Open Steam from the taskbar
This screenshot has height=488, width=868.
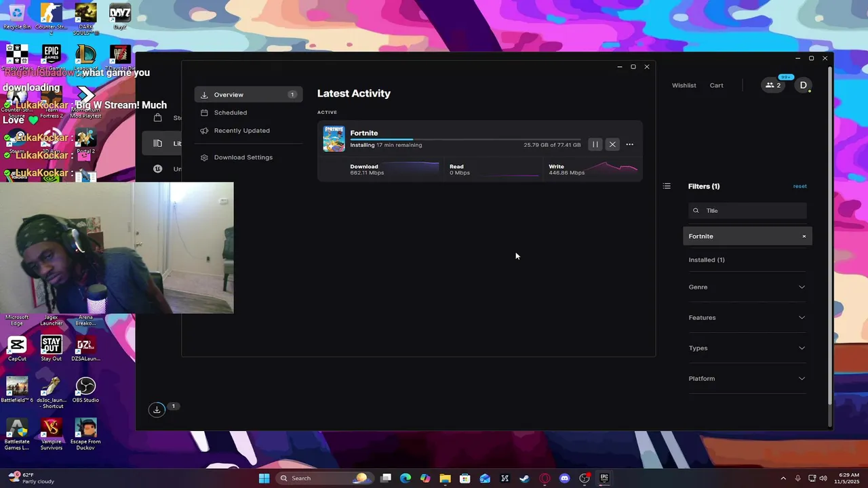524,478
